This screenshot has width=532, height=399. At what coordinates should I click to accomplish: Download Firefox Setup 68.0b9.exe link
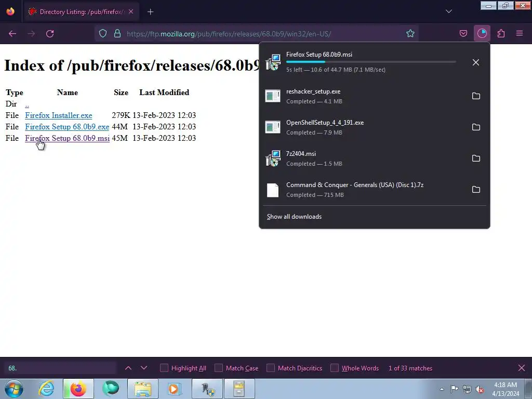pos(67,127)
